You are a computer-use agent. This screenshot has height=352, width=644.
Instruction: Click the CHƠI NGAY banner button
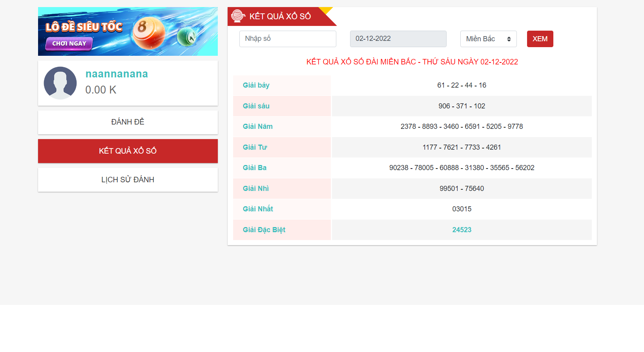[69, 44]
